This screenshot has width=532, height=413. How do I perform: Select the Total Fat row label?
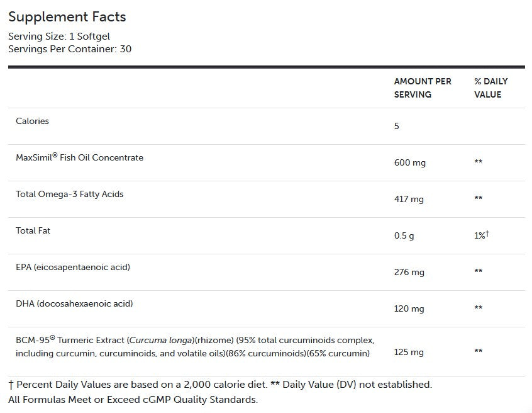[x=33, y=230]
